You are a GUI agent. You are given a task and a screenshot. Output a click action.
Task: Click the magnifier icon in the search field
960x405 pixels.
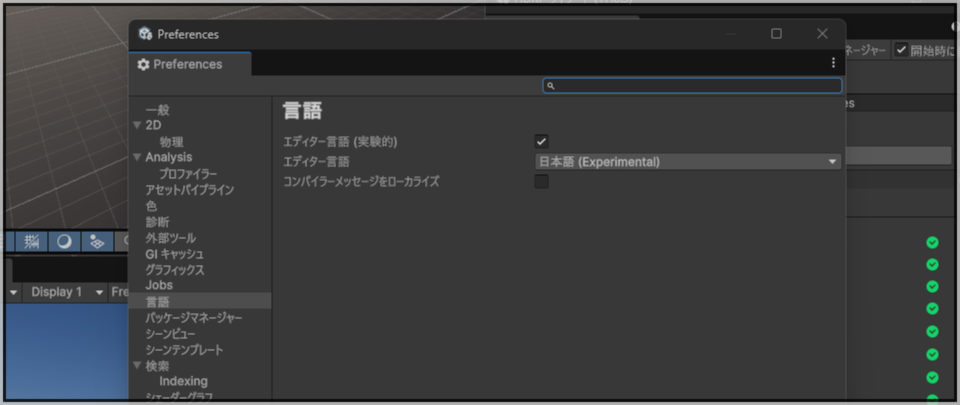[551, 86]
